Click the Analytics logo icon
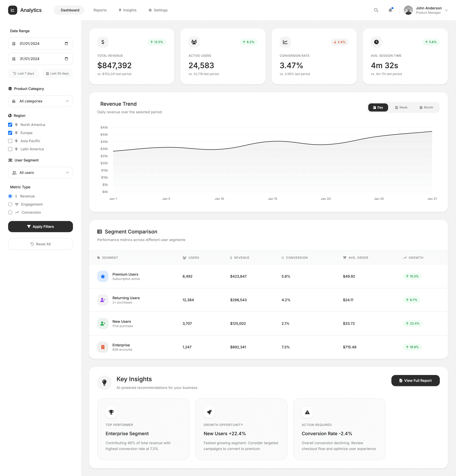The width and height of the screenshot is (456, 476). [x=13, y=10]
